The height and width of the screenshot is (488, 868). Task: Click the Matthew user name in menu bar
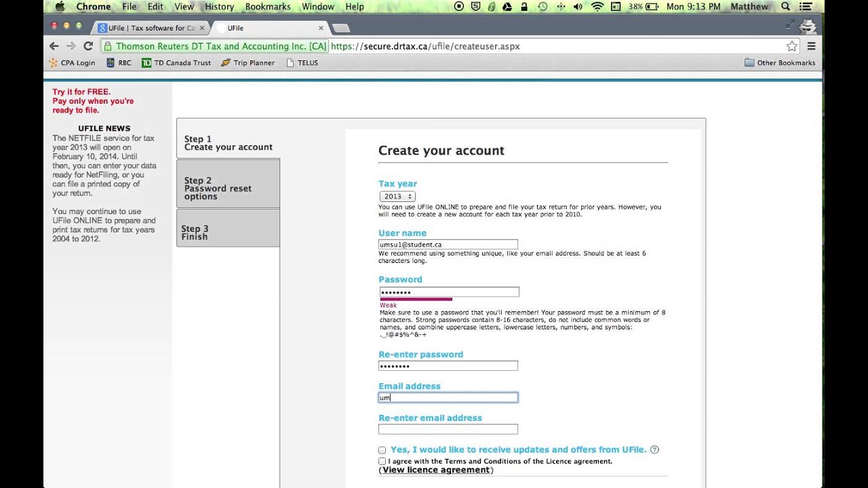pyautogui.click(x=750, y=7)
